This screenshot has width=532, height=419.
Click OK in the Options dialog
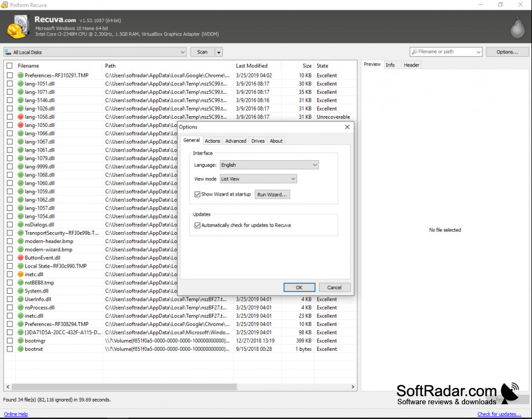(299, 287)
